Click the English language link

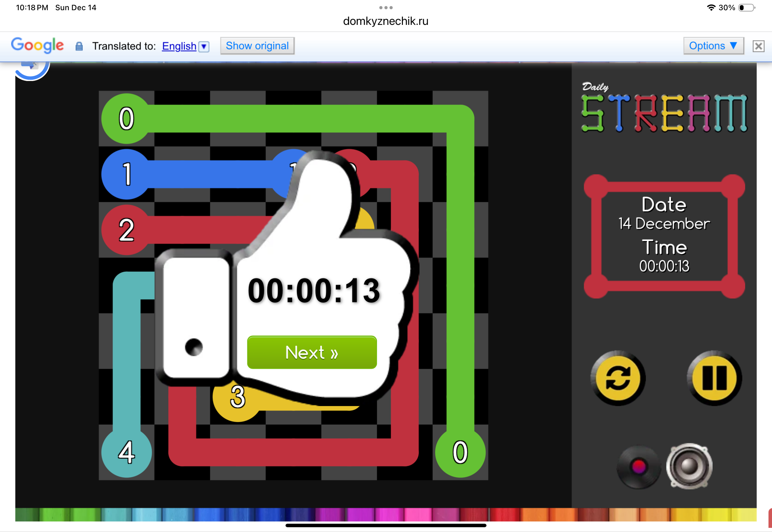[x=179, y=46]
